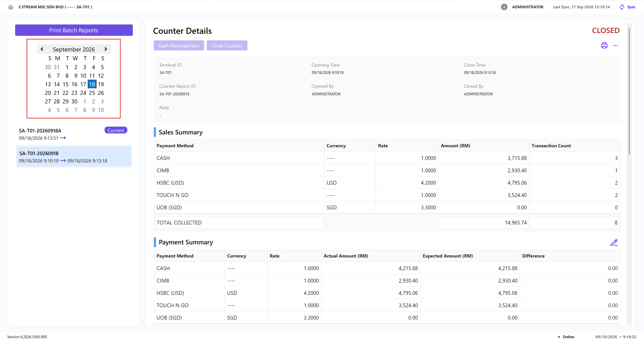644x341 pixels.
Task: Click CASH amount 3,715.88
Action: coord(517,158)
